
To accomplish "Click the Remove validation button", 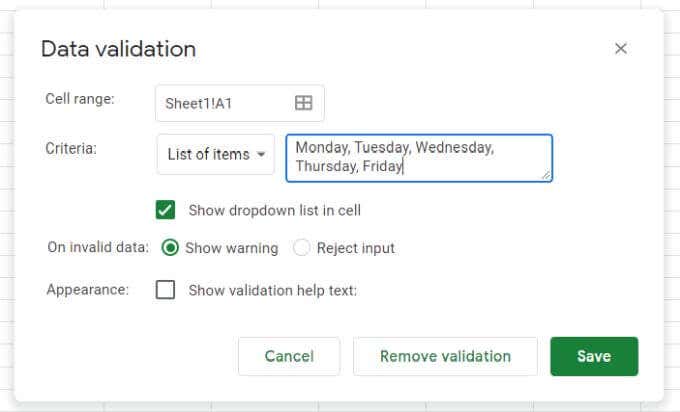I will click(445, 356).
